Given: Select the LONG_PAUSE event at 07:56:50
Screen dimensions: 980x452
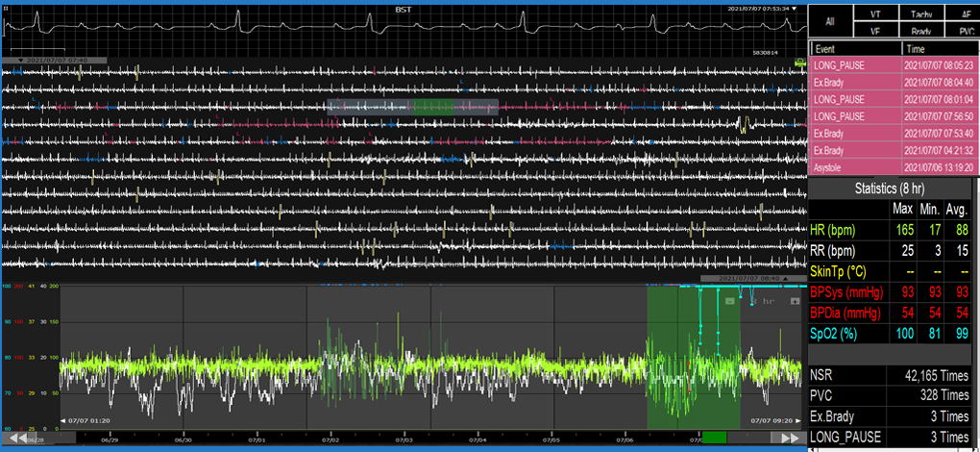Looking at the screenshot, I should click(x=894, y=115).
